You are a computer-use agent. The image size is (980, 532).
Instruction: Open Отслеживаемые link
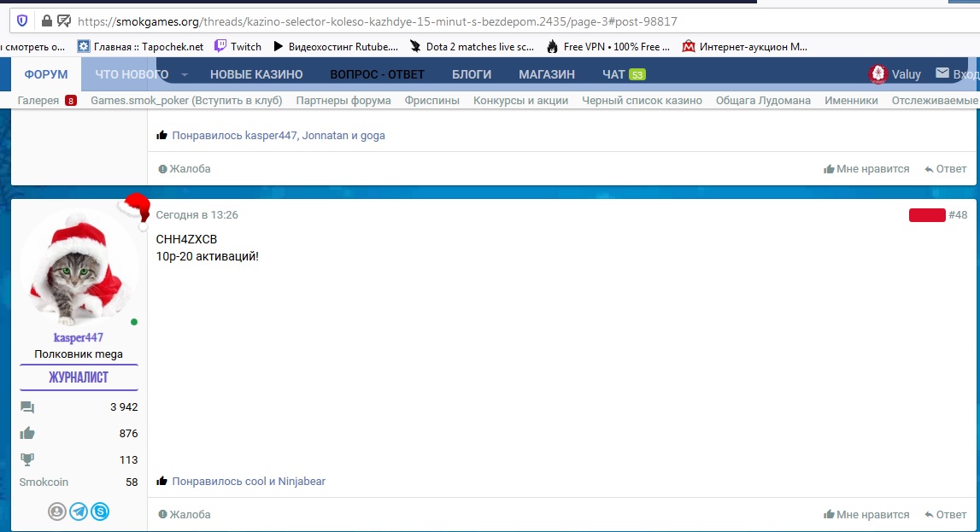(935, 101)
